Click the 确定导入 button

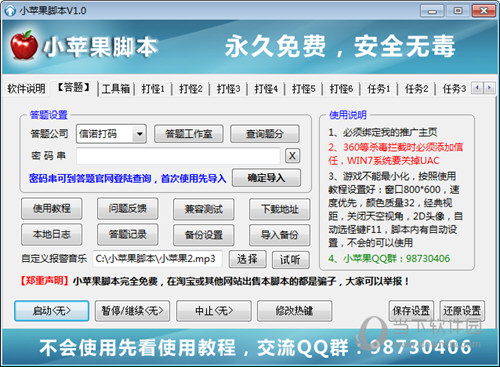[x=266, y=178]
